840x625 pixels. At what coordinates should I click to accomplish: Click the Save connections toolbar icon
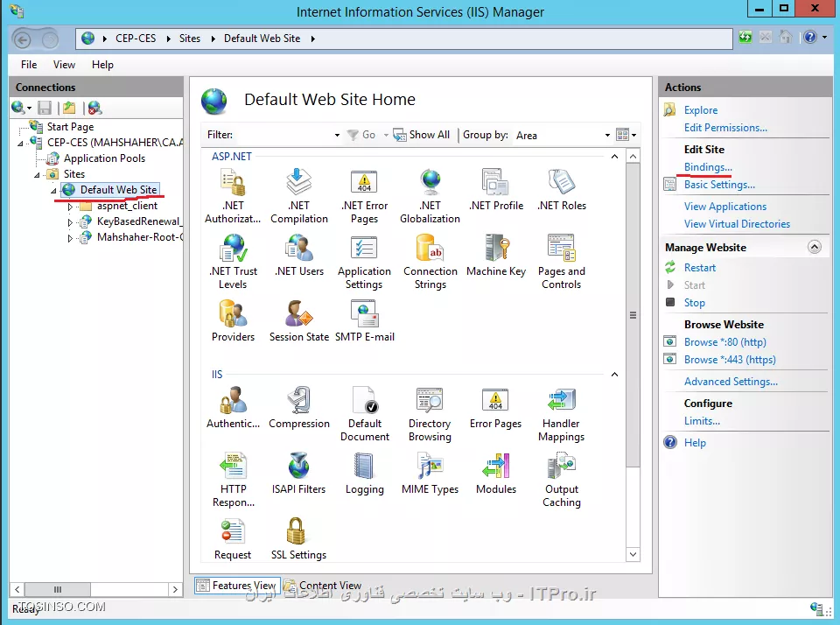tap(45, 109)
